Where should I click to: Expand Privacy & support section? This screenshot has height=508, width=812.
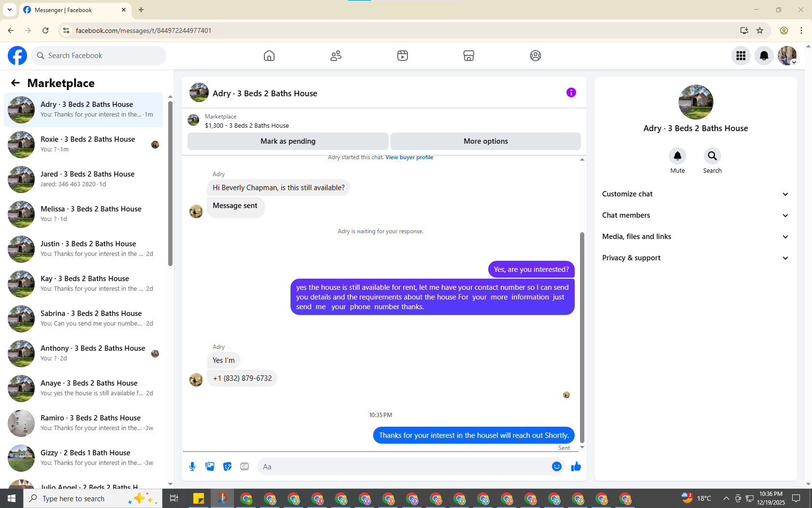(x=696, y=258)
